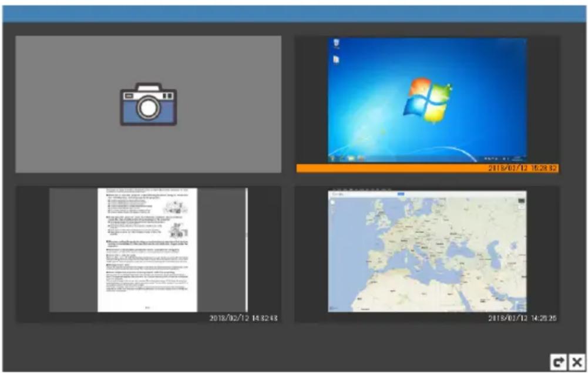Open the Europe map snapshot thumbnail
Screen dimensions: 588x373
[x=427, y=251]
